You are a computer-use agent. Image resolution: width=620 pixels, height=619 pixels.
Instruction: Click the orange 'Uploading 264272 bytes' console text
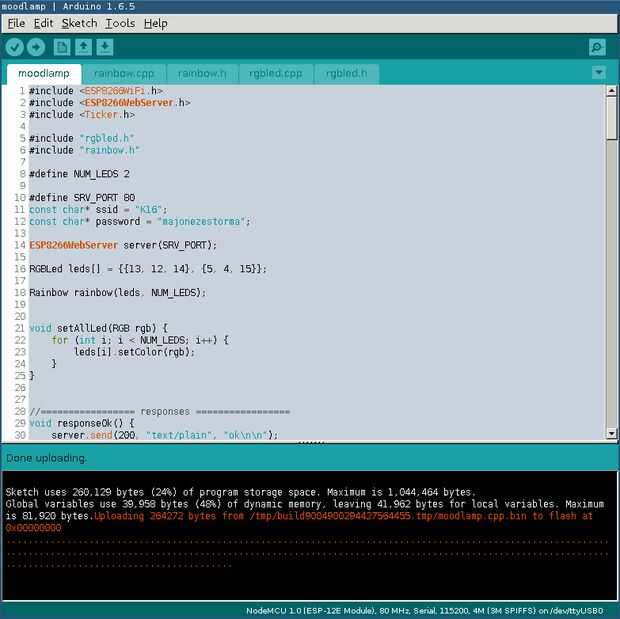(343, 516)
